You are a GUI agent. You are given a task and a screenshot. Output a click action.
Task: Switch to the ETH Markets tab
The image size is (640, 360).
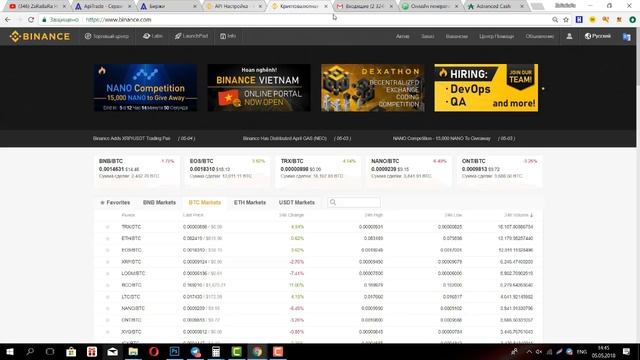point(250,202)
